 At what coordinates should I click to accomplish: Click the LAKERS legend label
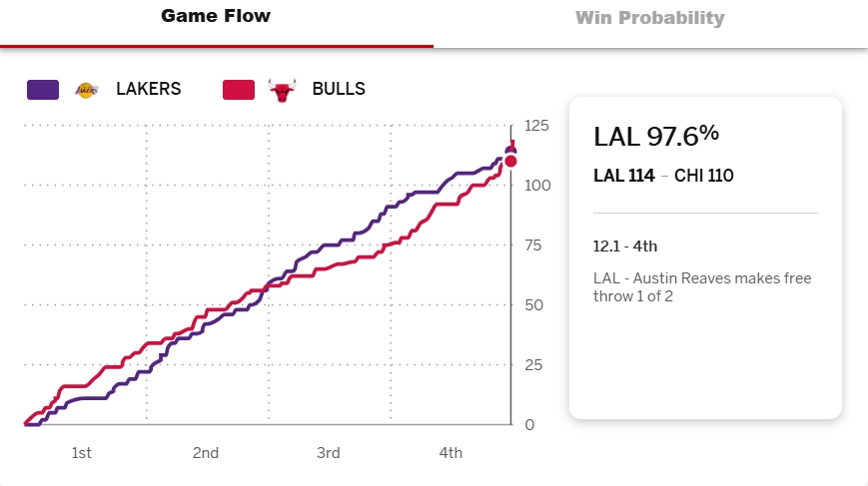[x=148, y=89]
